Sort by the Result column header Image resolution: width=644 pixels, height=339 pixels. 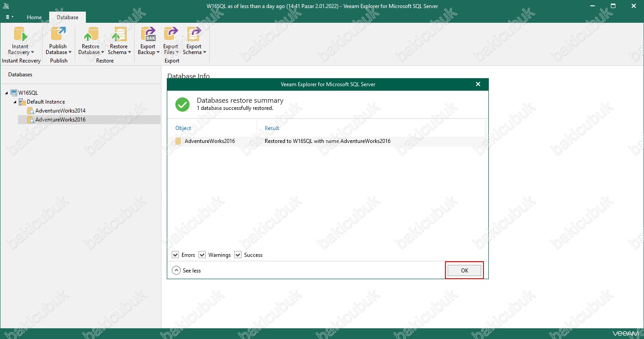point(272,128)
